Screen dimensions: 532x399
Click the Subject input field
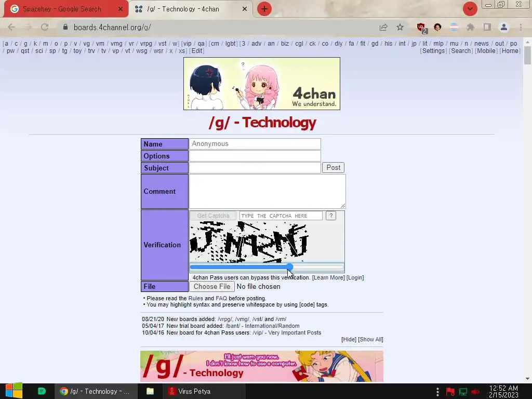pos(255,168)
